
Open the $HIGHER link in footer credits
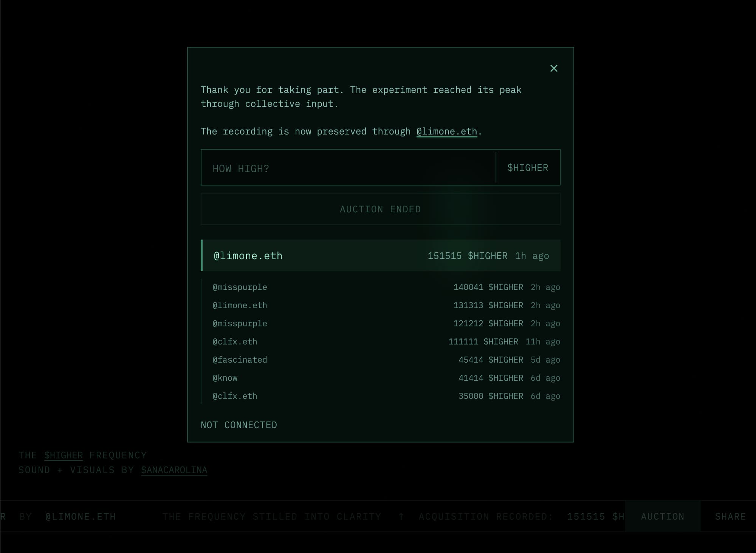tap(64, 455)
